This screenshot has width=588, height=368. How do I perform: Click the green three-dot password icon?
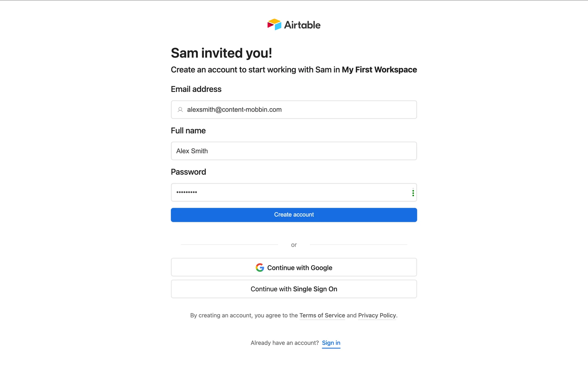[413, 193]
